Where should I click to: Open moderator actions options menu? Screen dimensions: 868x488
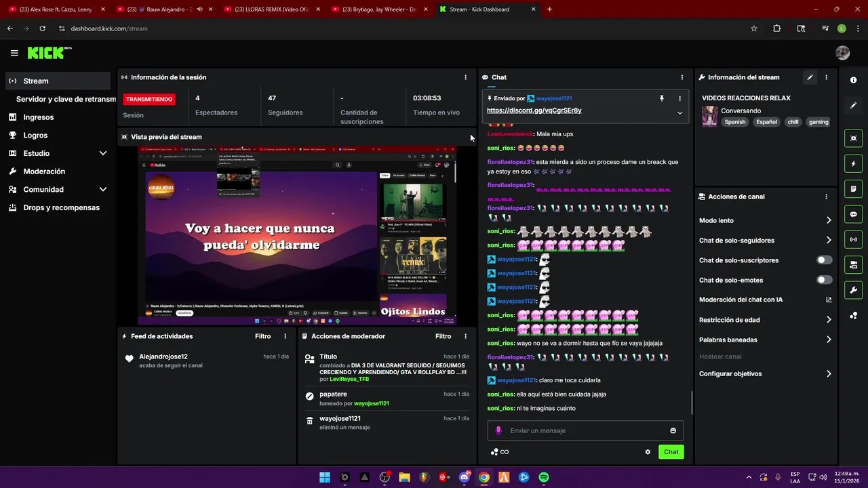(x=465, y=336)
